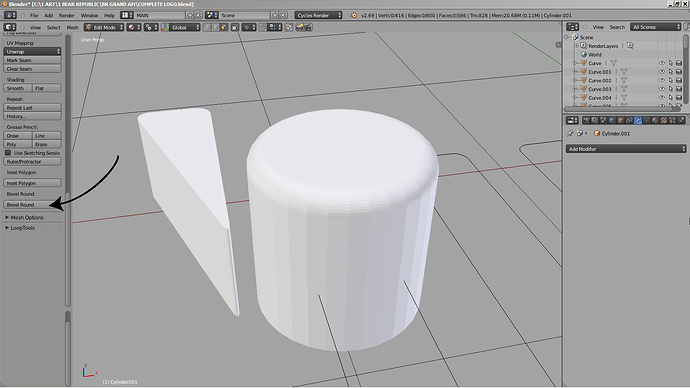Open the Physics properties tab icon
Image resolution: width=690 pixels, height=388 pixels.
(681, 120)
